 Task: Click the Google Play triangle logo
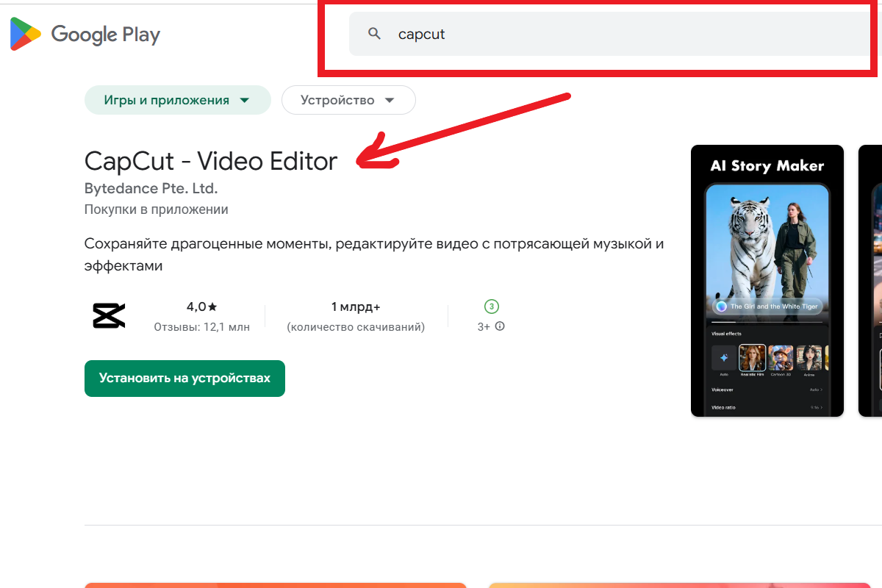click(24, 34)
